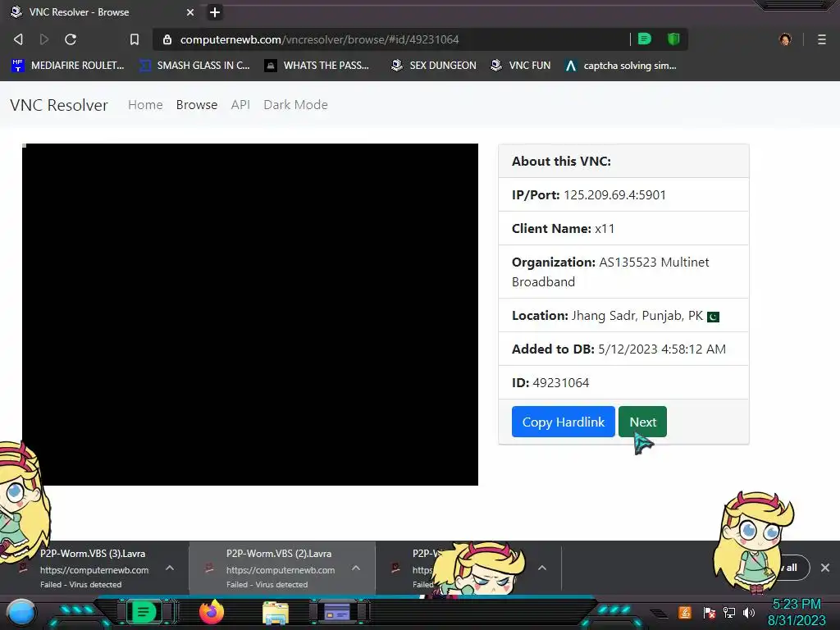This screenshot has height=630, width=840.
Task: Open Action Center flag tray icon
Action: tap(710, 612)
